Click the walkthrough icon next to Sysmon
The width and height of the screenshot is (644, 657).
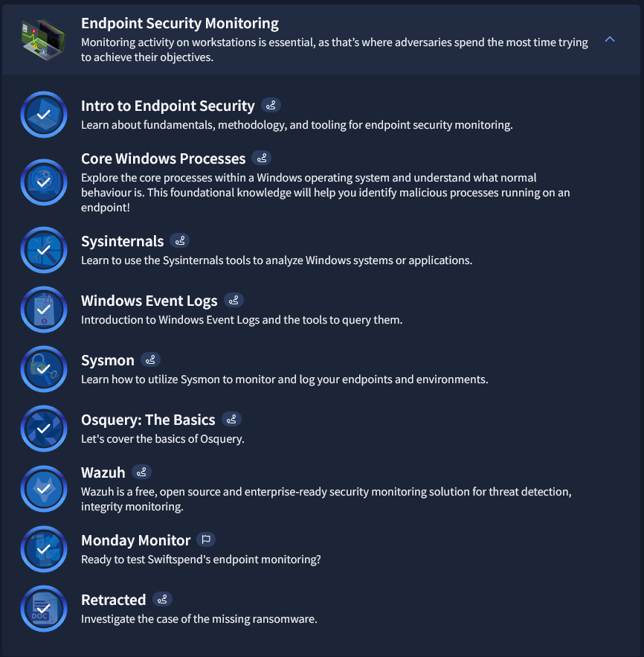click(x=150, y=359)
